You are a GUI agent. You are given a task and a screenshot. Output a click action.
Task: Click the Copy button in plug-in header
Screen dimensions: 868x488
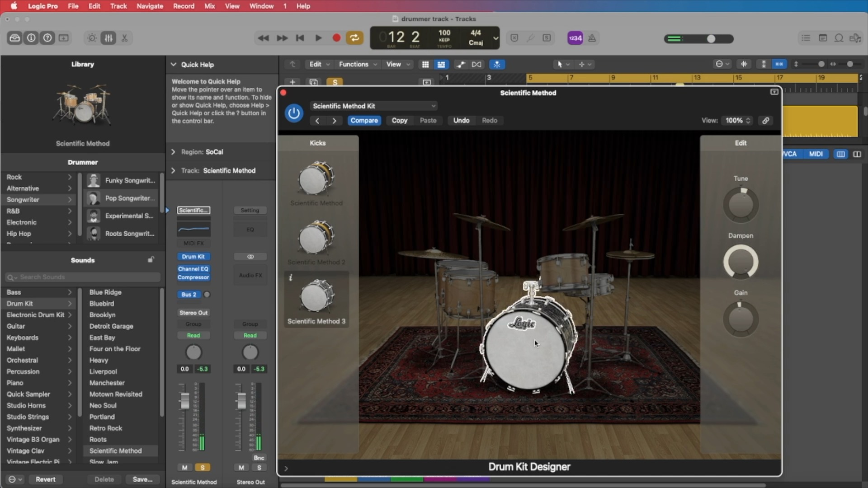coord(400,121)
